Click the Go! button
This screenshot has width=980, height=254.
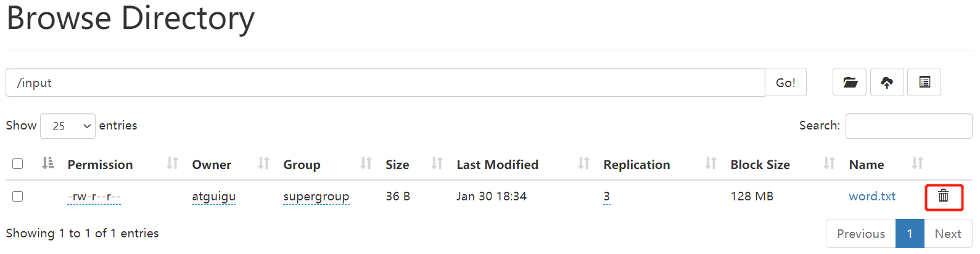(x=786, y=83)
